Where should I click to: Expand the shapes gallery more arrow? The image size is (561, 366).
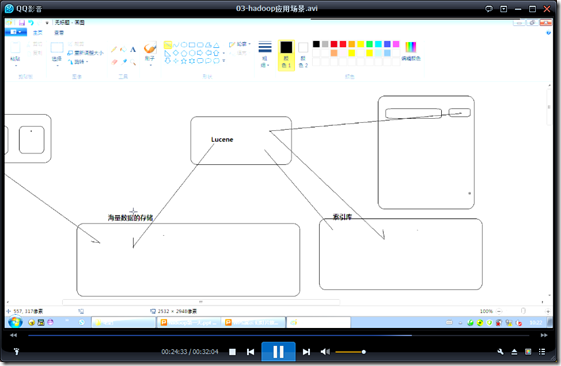[224, 61]
